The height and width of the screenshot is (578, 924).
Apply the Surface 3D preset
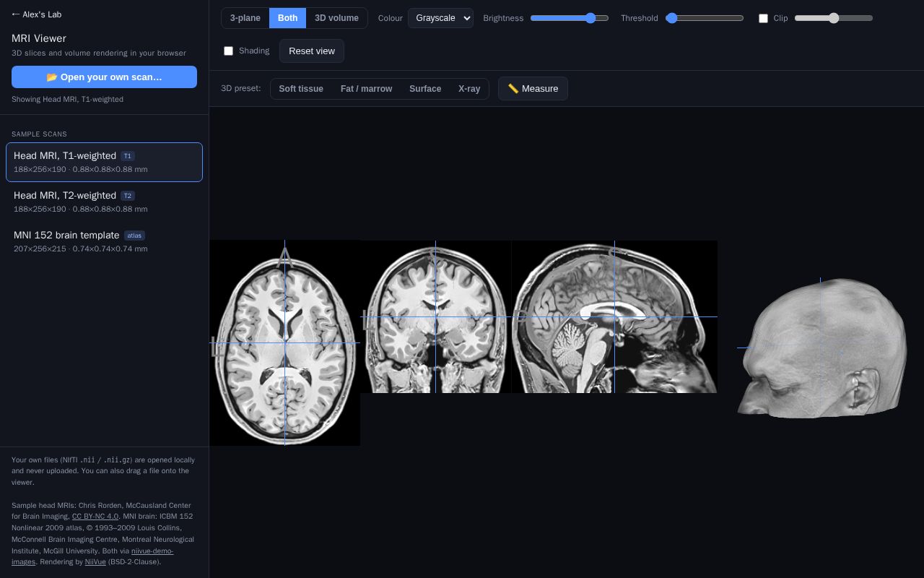click(425, 89)
